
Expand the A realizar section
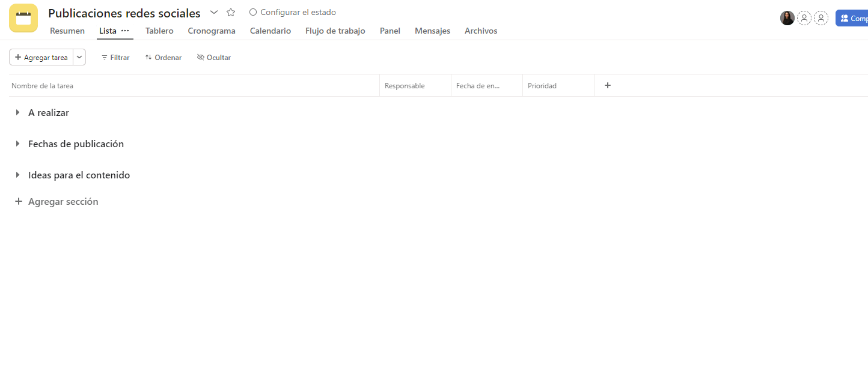click(x=18, y=112)
